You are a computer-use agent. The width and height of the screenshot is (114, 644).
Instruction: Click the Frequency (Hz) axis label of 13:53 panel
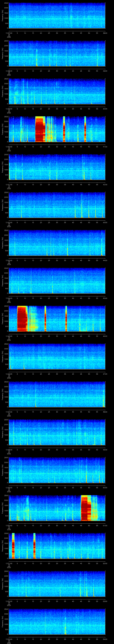pos(3,621)
